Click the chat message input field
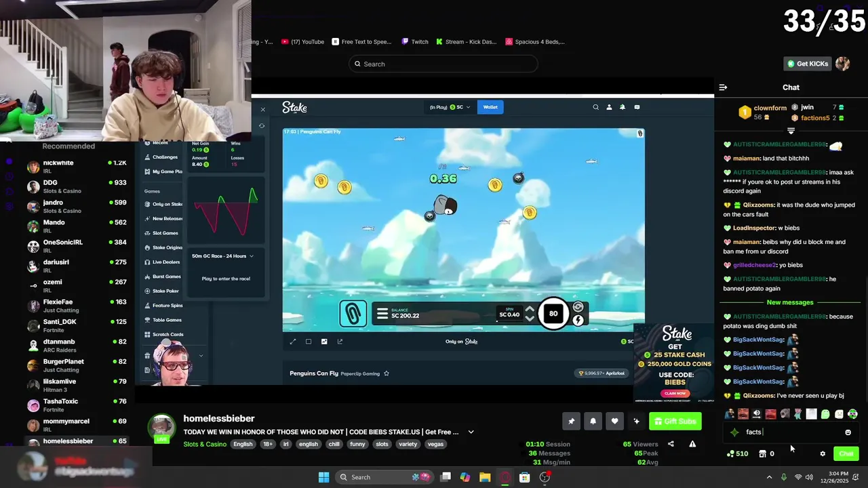The width and height of the screenshot is (868, 488). [x=791, y=432]
